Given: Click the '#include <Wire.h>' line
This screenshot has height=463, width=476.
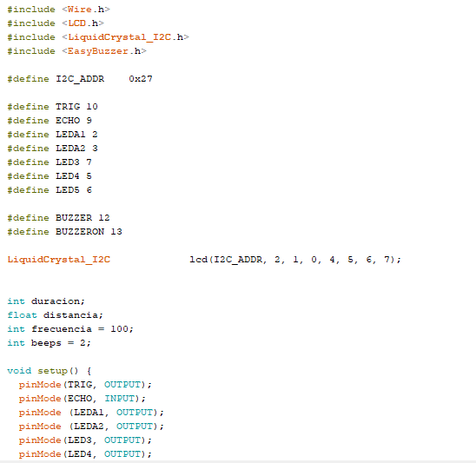Looking at the screenshot, I should [58, 10].
